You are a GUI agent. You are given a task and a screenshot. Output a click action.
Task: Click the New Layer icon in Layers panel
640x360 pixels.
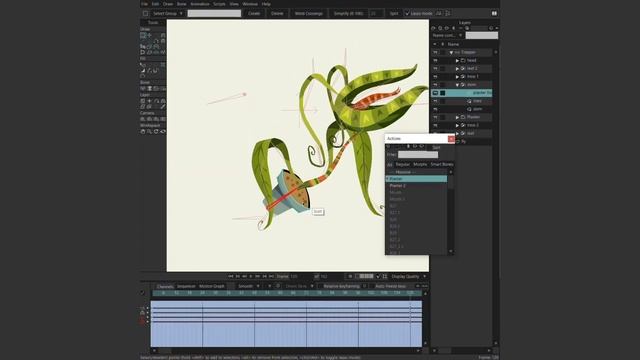433,28
